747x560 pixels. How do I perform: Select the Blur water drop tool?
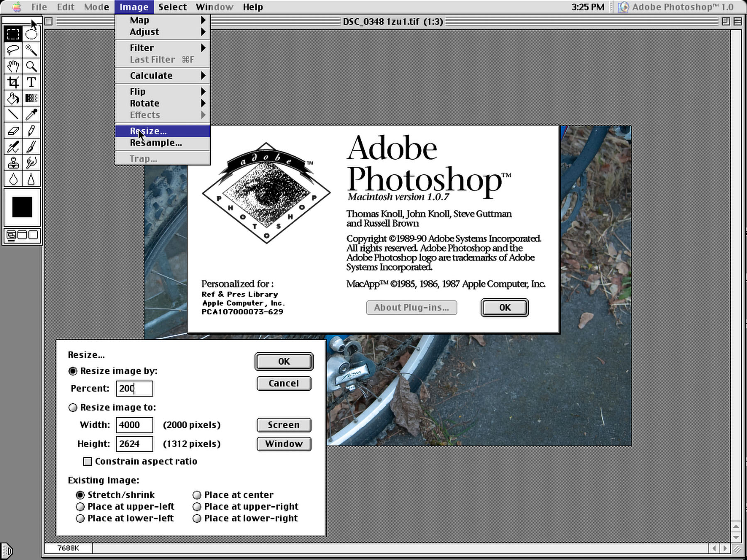click(x=13, y=179)
